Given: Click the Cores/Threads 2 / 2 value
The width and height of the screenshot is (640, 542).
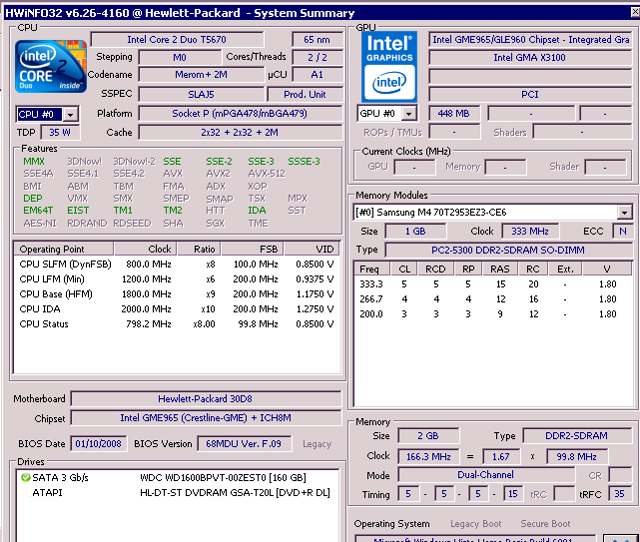Looking at the screenshot, I should point(317,58).
